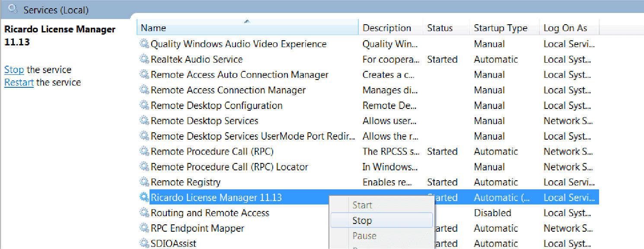
Task: Click gear icon of RPC Locator service
Action: [x=144, y=167]
